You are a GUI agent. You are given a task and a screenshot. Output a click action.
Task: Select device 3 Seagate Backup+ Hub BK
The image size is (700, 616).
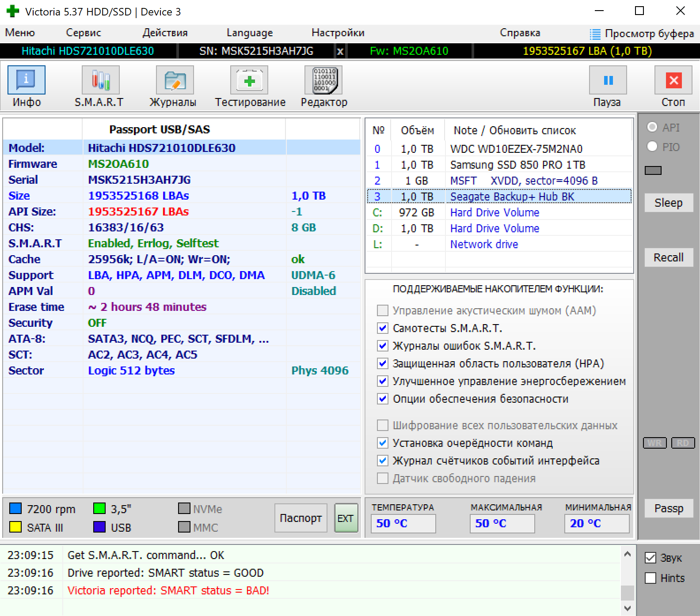click(499, 197)
